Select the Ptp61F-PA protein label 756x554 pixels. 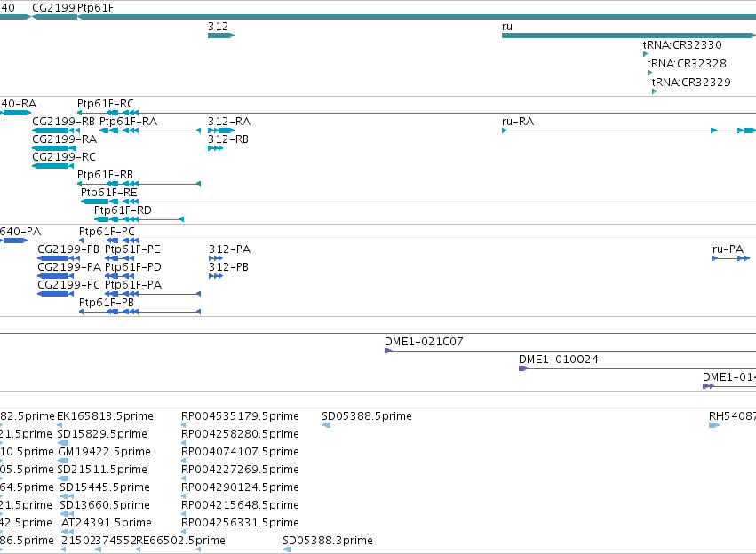coord(133,285)
